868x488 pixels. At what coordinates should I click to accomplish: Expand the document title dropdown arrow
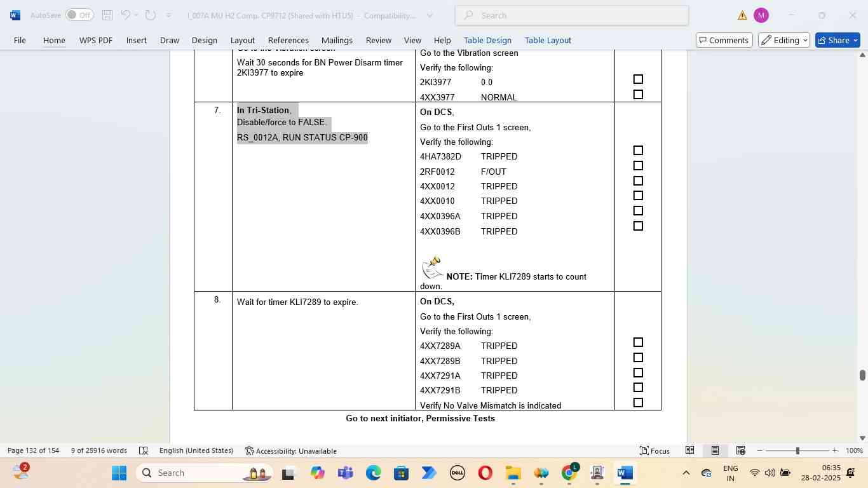430,15
